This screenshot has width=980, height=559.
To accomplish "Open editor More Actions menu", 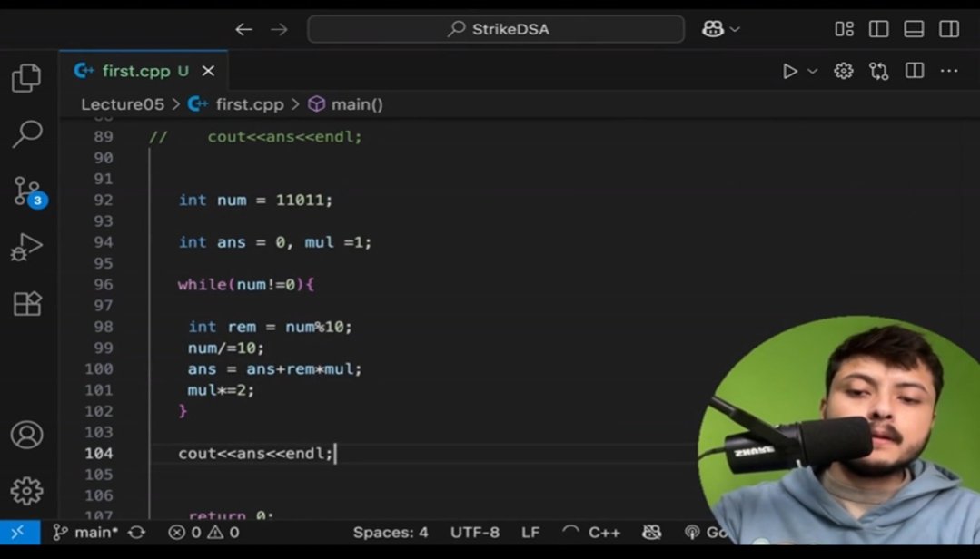I will pyautogui.click(x=949, y=71).
